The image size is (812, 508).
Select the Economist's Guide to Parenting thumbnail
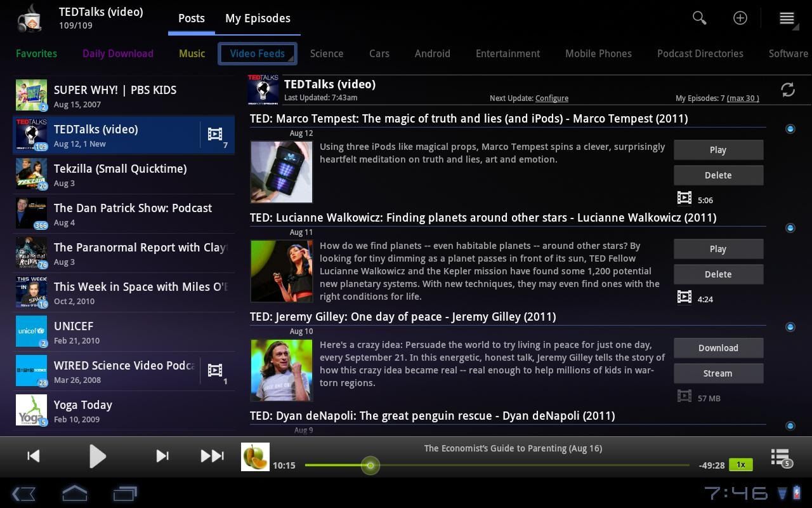pyautogui.click(x=255, y=456)
